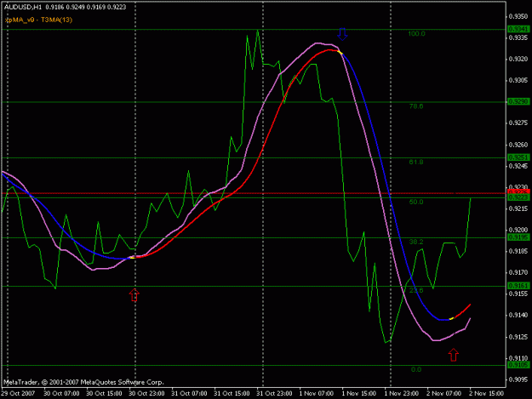Click the green 0.9251 price tag
This screenshot has width=532, height=399.
pyautogui.click(x=518, y=157)
